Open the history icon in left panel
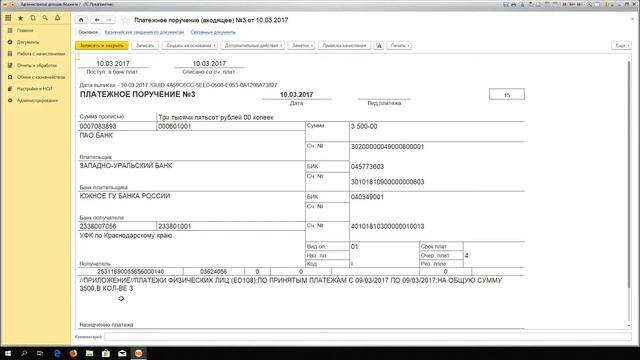The width and height of the screenshot is (640, 360). click(x=33, y=18)
